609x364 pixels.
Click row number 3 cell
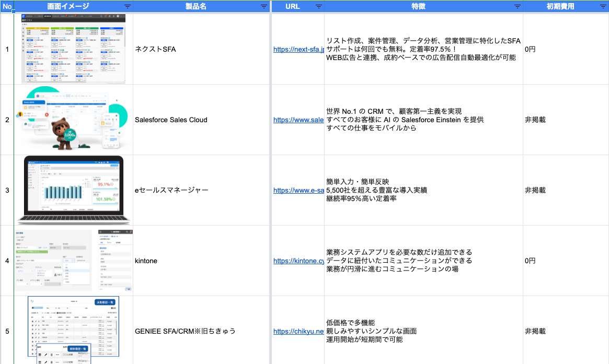[7, 191]
